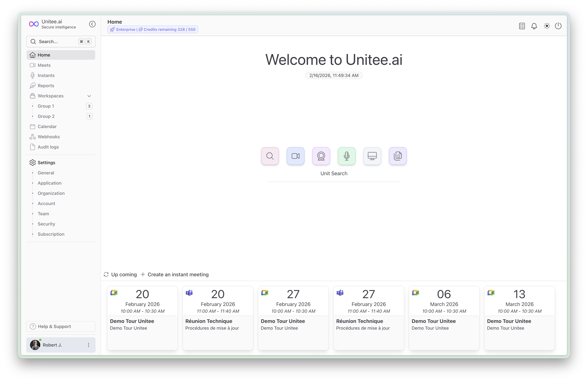588x382 pixels.
Task: Click the green microphone quick action icon
Action: pos(347,156)
